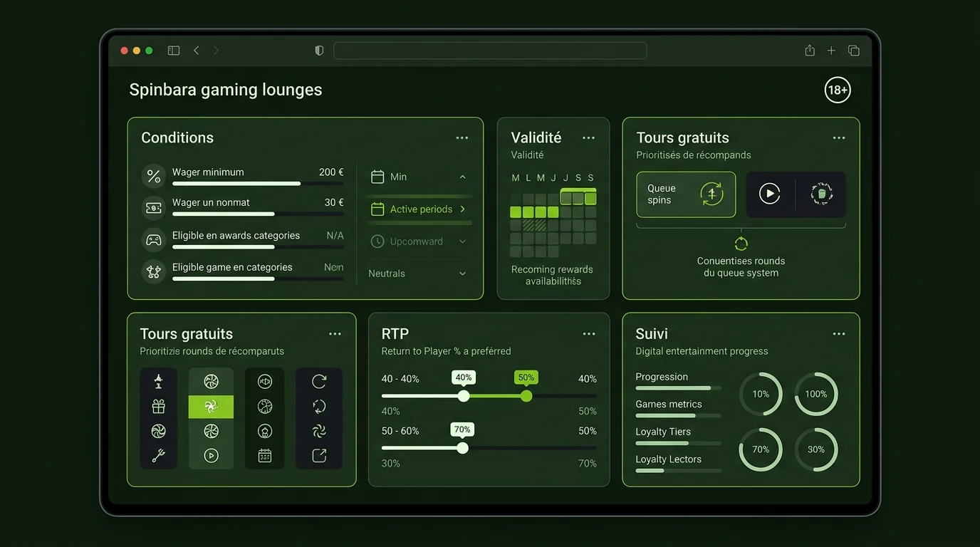Select the Queue spins refresh icon
Screen dimensions: 980x547
click(x=711, y=194)
